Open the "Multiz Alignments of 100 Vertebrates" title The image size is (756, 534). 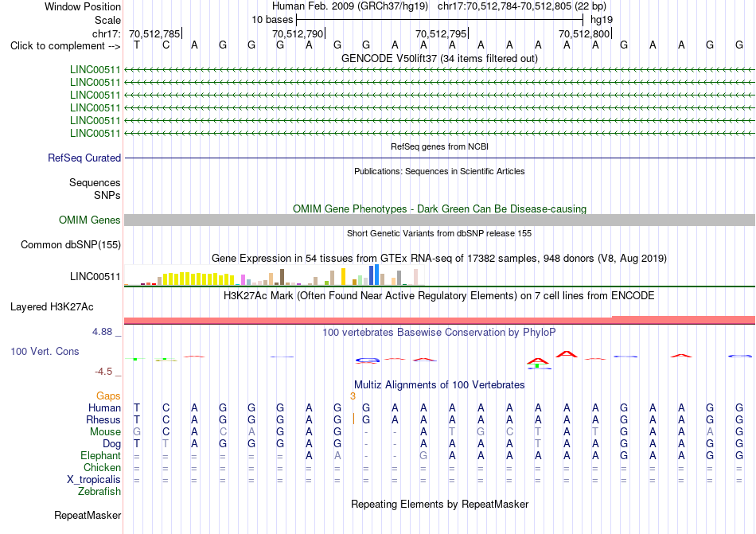(x=439, y=384)
